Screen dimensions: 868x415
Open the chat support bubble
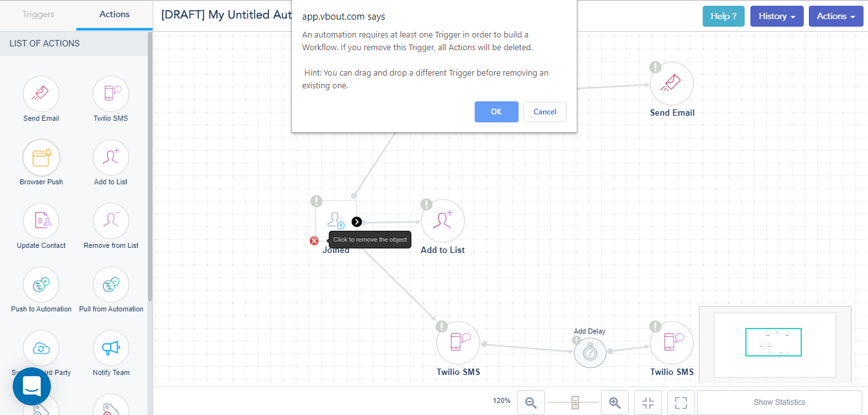[32, 386]
